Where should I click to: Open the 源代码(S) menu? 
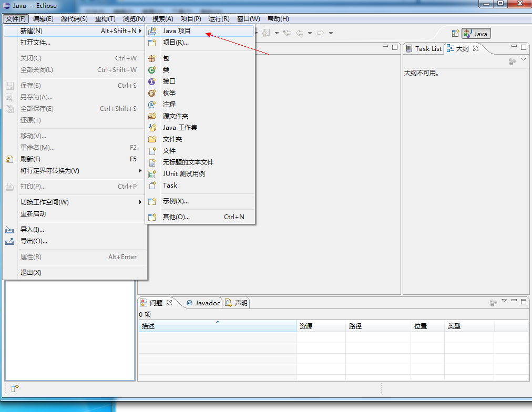[x=74, y=18]
